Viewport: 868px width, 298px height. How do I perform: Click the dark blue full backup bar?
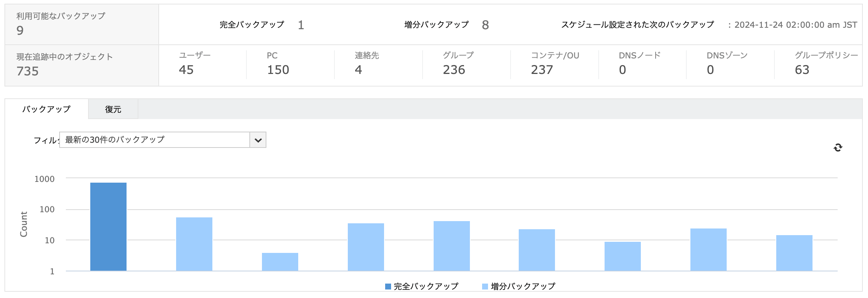pos(108,227)
